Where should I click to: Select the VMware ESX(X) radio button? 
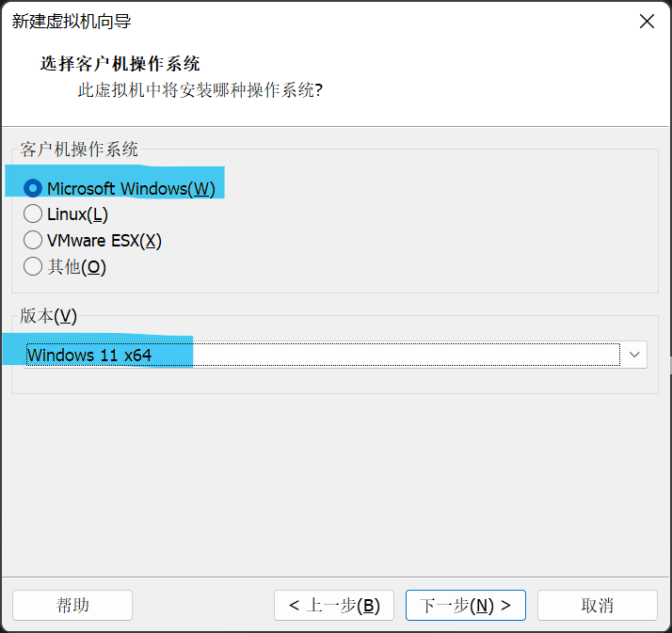pyautogui.click(x=33, y=240)
